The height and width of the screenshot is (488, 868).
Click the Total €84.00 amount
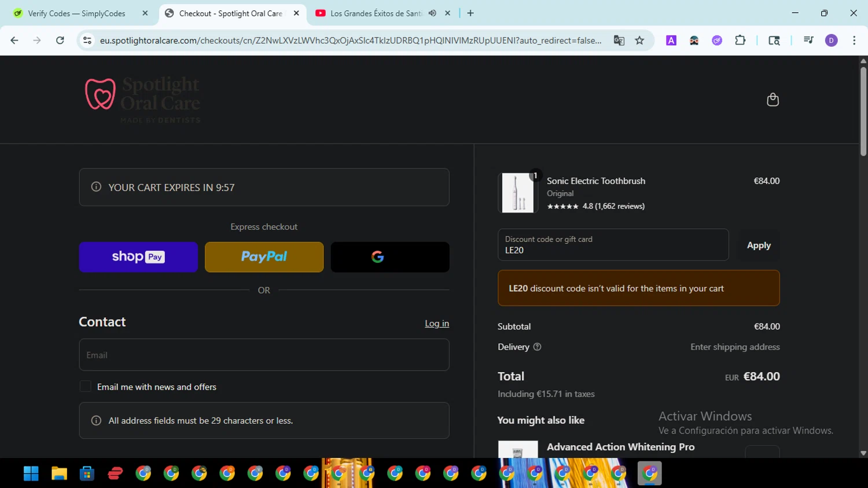pyautogui.click(x=762, y=376)
